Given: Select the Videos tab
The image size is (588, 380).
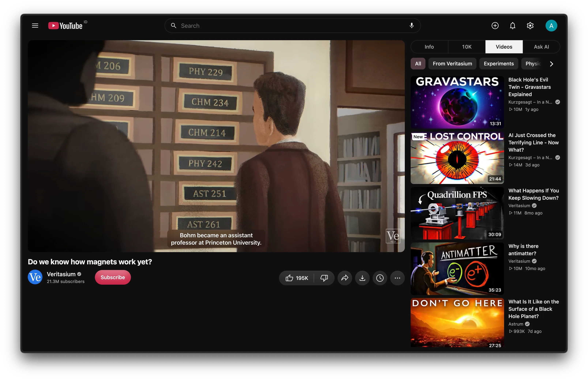Looking at the screenshot, I should tap(504, 47).
